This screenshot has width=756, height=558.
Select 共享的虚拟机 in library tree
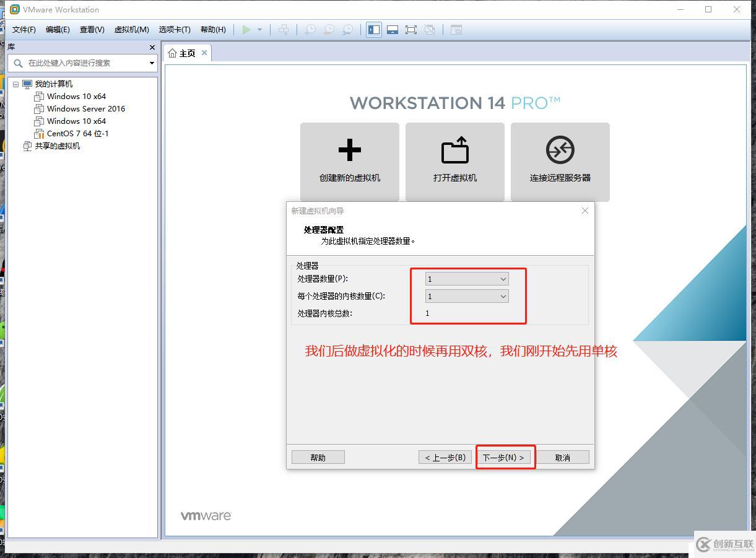pos(58,146)
